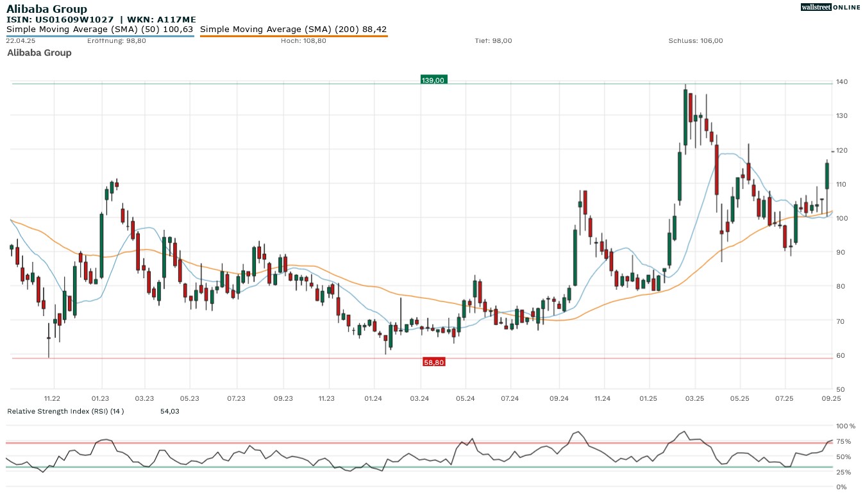Screen dimensions: 865x504
Task: Click the Alibaba Group title heading
Action: tap(47, 9)
